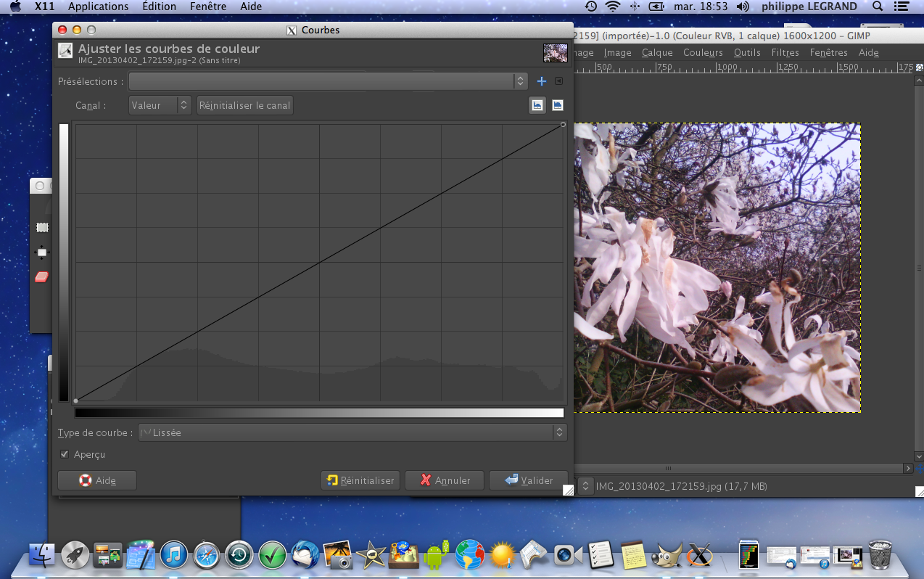The width and height of the screenshot is (924, 579).
Task: Click the Valider button
Action: click(x=529, y=480)
